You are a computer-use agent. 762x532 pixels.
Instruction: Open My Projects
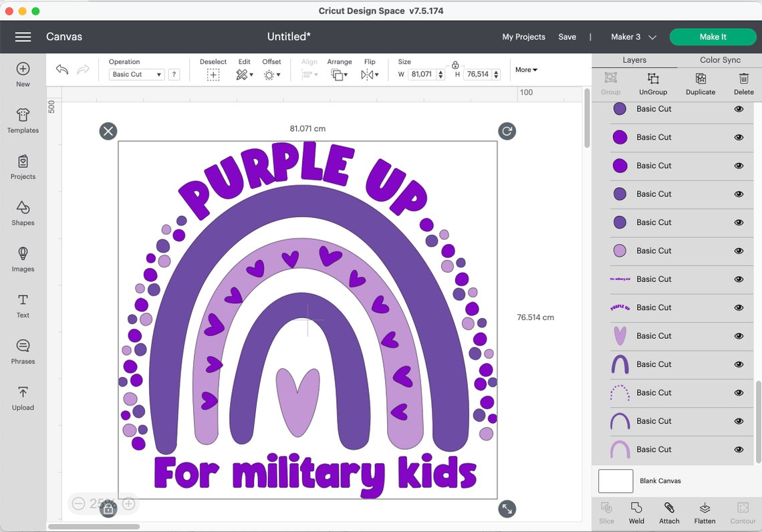tap(523, 37)
